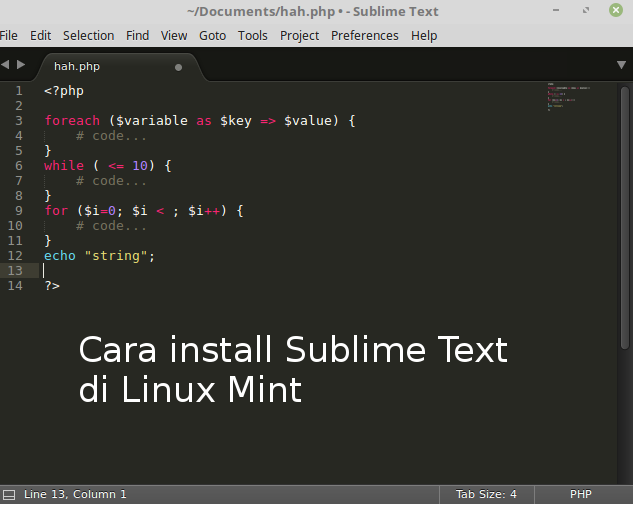The image size is (640, 507).
Task: Click the vertical scrollbar handle
Action: 625,218
